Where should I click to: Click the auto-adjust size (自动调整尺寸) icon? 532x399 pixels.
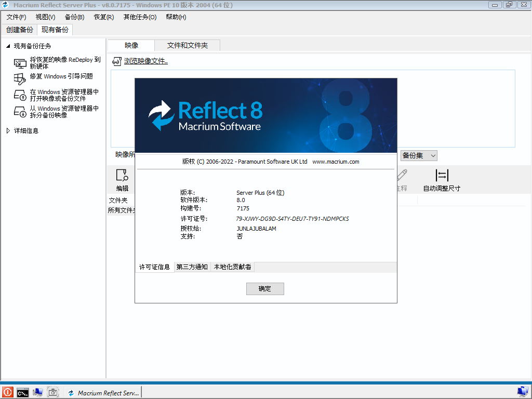pos(442,176)
